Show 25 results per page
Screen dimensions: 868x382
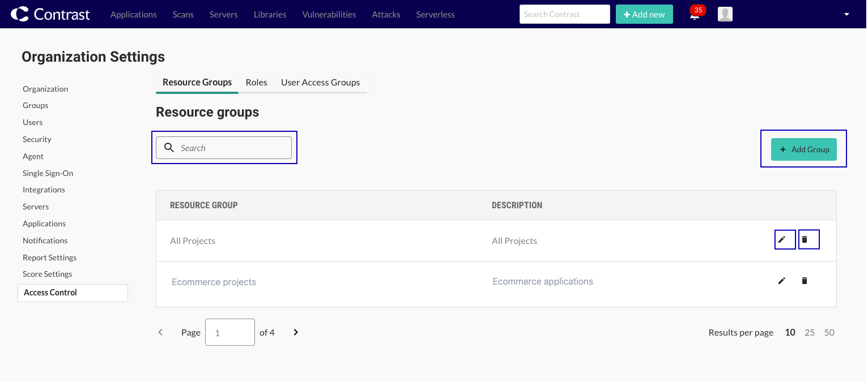pos(810,332)
